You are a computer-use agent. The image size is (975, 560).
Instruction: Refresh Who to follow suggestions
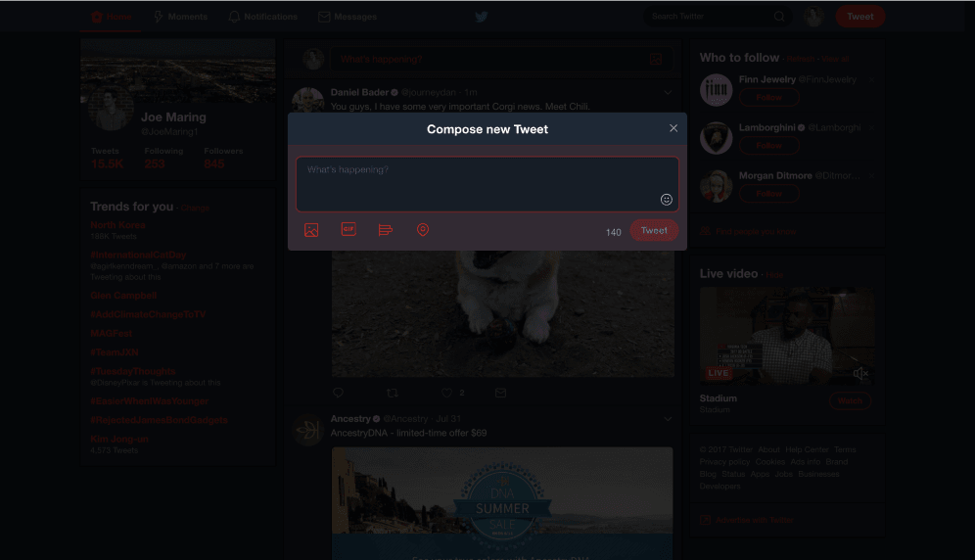click(801, 59)
